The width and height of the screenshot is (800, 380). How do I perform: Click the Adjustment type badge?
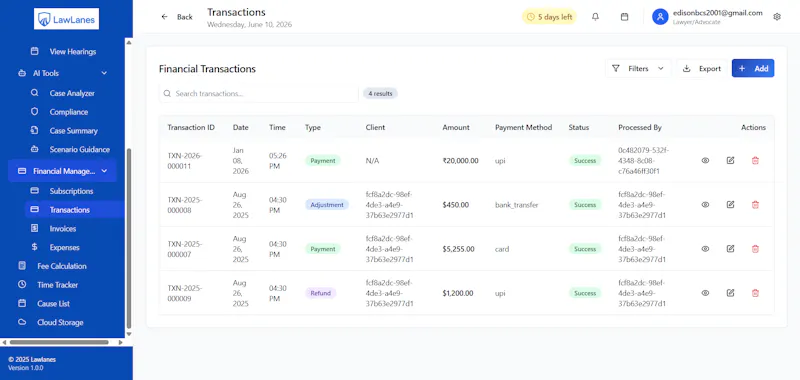(x=327, y=205)
